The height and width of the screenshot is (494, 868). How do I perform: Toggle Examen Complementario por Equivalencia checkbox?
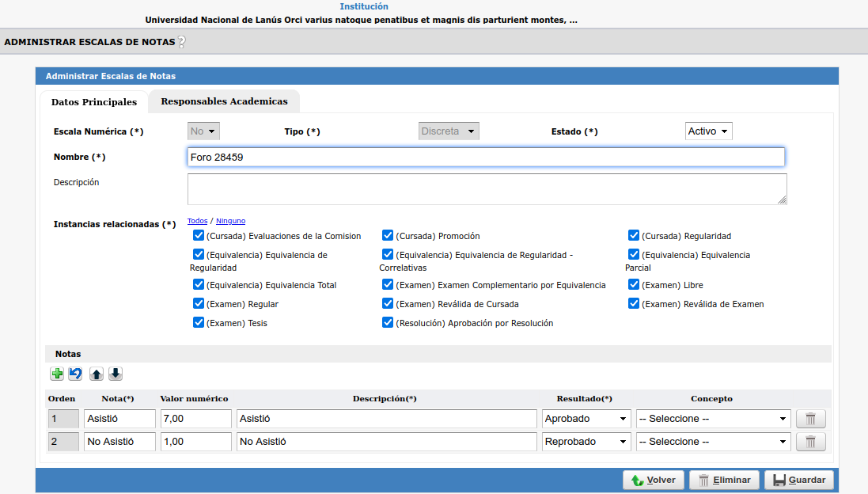[388, 284]
